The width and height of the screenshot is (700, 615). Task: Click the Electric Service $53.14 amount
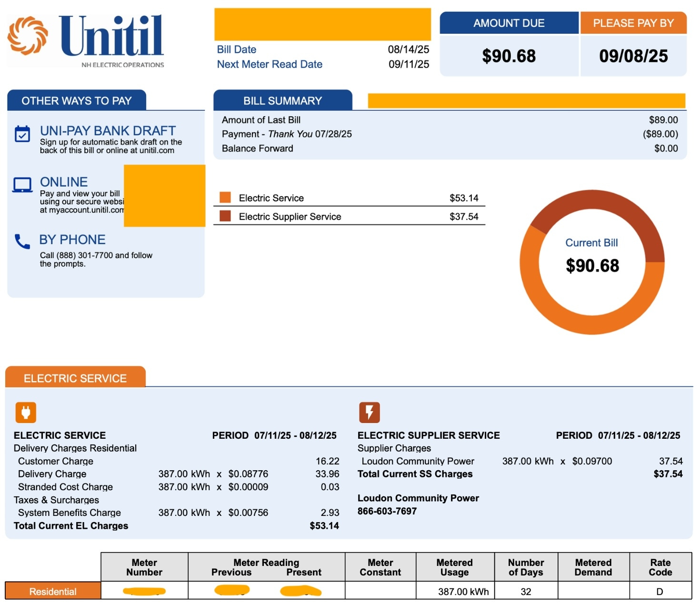[x=464, y=198]
